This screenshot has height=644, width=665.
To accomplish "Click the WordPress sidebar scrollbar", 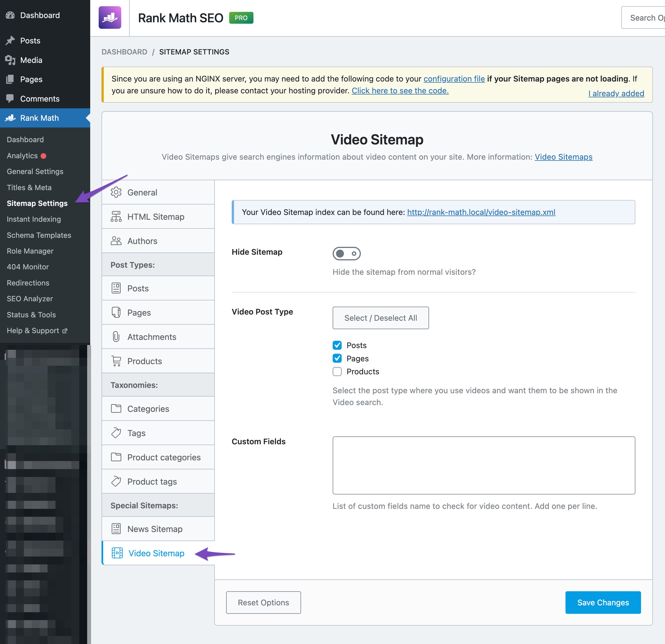I will click(x=89, y=494).
